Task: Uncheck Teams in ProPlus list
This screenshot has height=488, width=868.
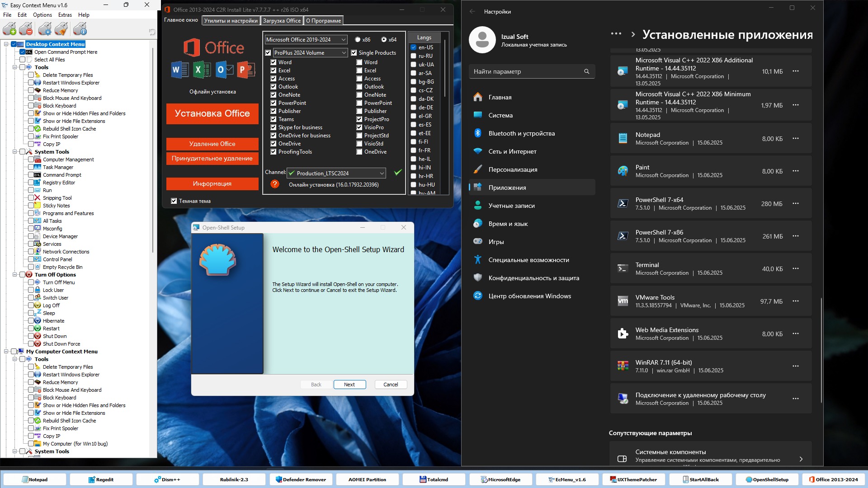Action: tap(274, 119)
